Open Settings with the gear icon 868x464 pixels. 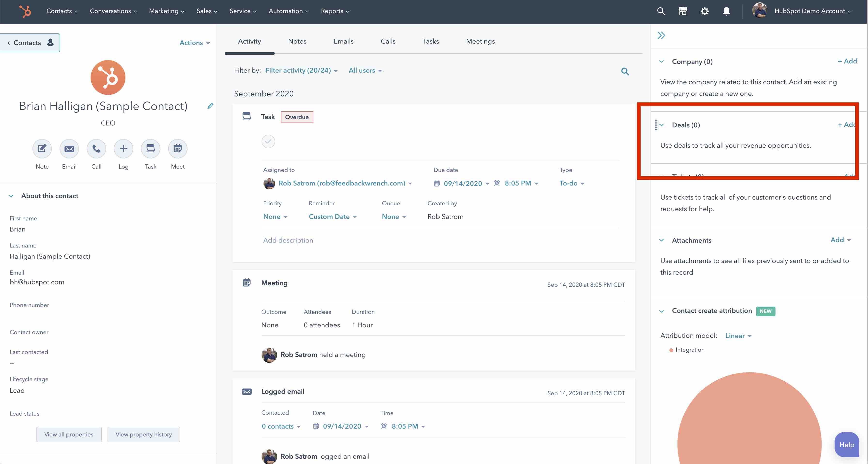[x=705, y=11]
